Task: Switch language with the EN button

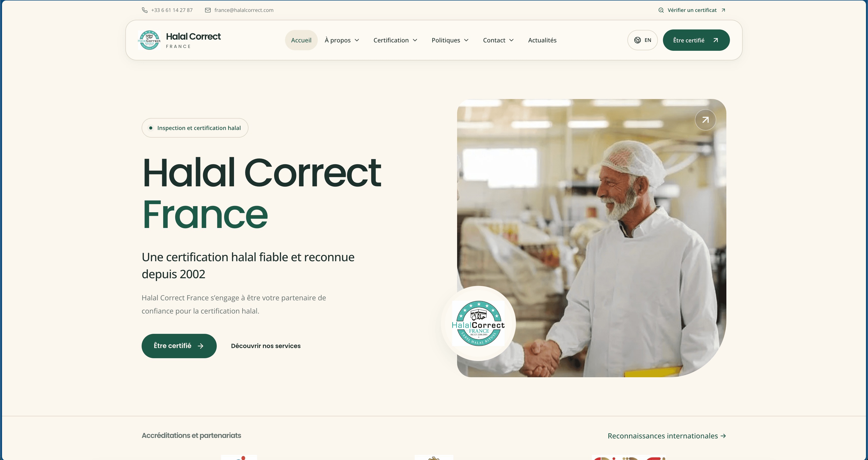Action: 642,40
